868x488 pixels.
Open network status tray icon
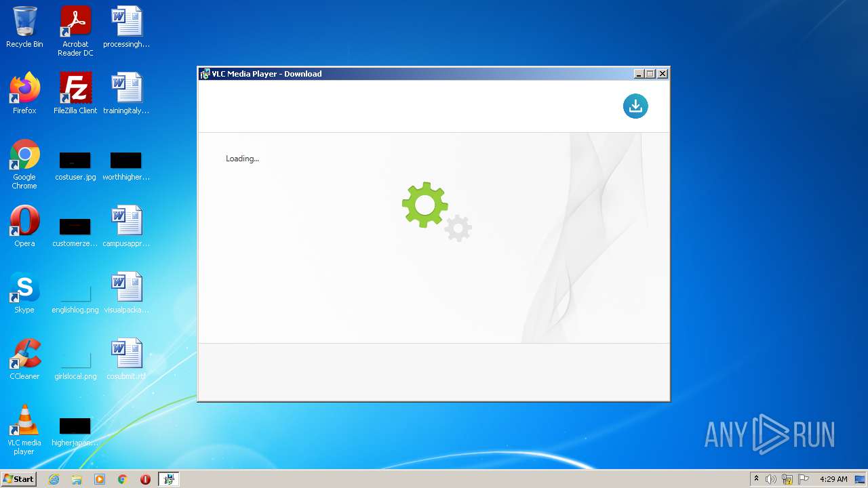click(787, 479)
